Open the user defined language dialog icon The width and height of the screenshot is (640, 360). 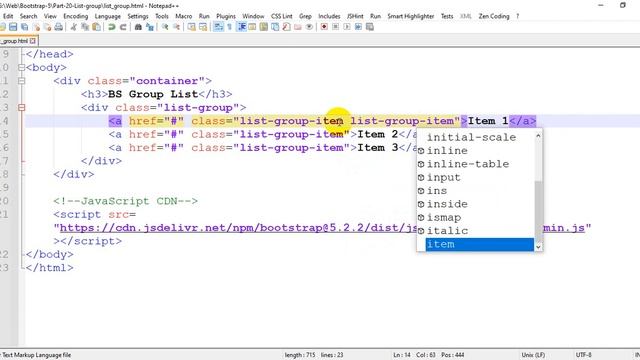[252, 27]
